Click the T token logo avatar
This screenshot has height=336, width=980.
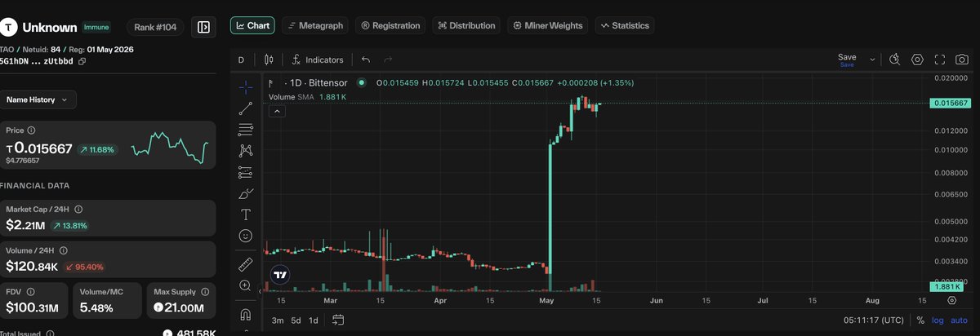click(9, 27)
